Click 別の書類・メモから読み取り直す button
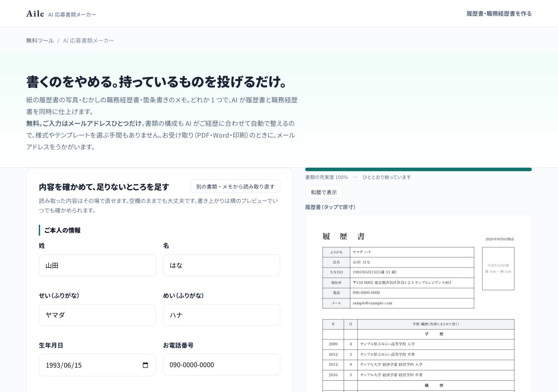This screenshot has height=392, width=558. (x=235, y=186)
